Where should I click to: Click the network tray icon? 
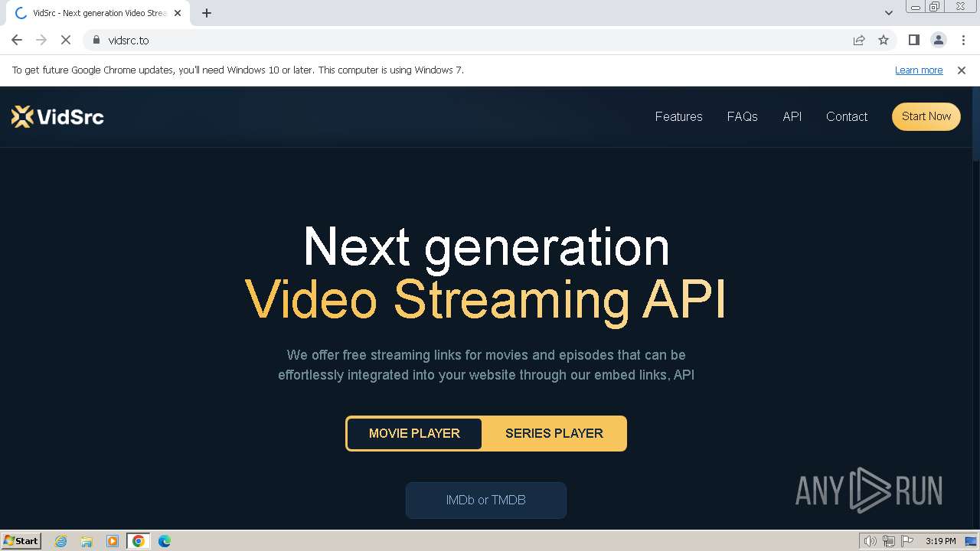point(889,541)
